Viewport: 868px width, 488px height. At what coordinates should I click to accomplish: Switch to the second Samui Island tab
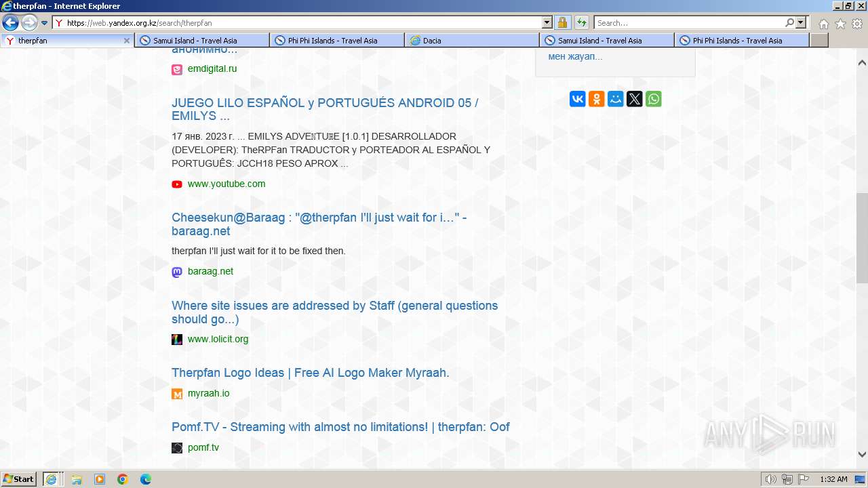607,41
